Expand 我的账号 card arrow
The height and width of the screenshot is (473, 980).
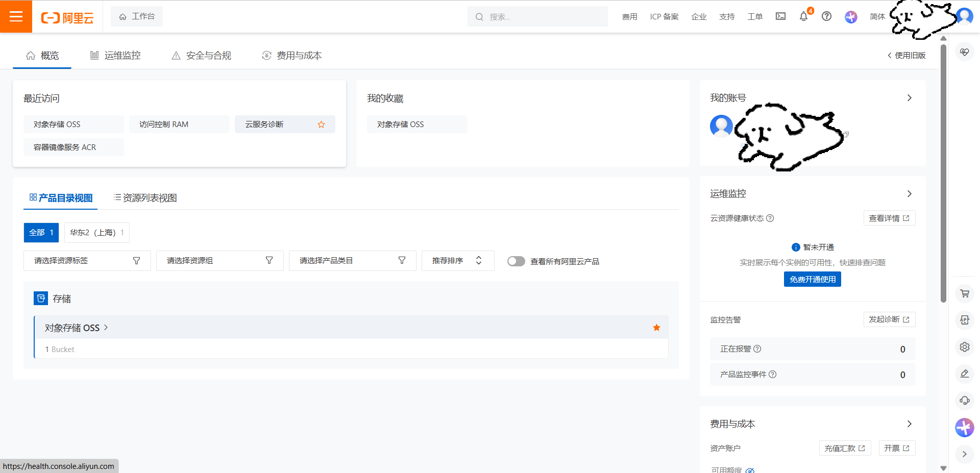909,98
